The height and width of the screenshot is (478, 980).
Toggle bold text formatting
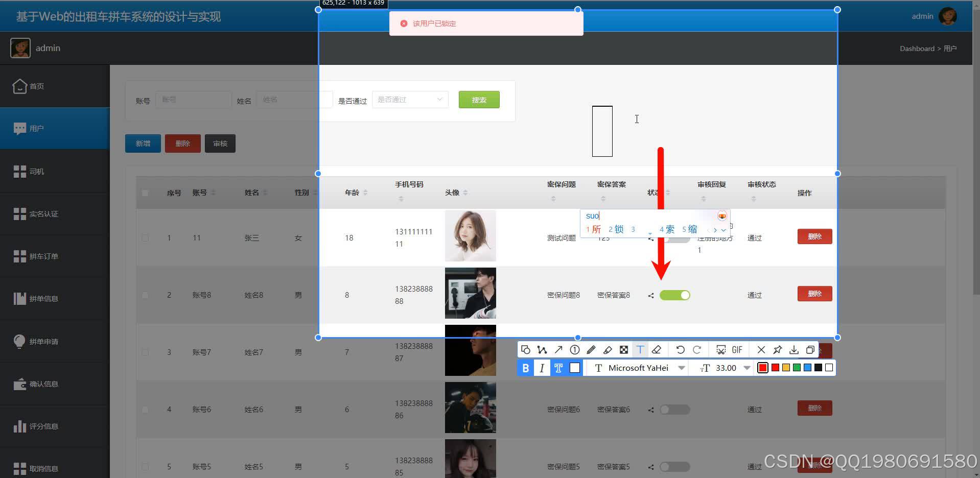525,368
